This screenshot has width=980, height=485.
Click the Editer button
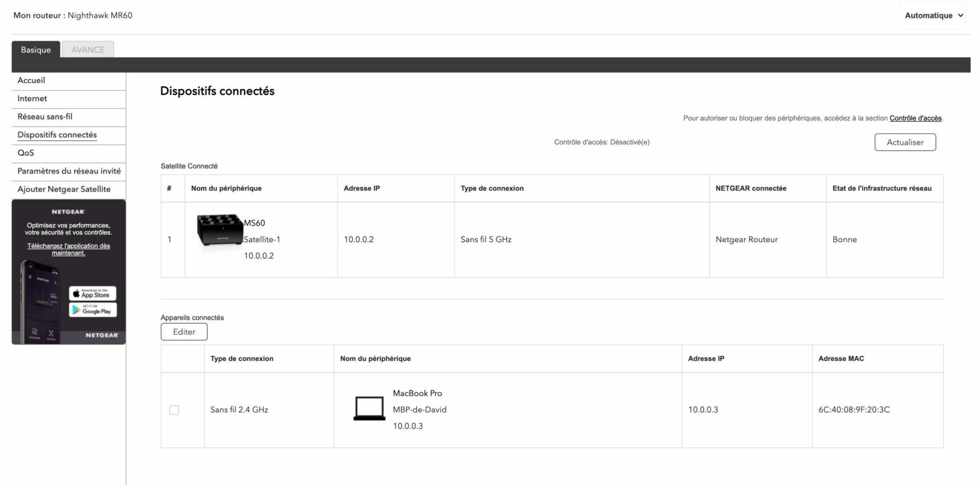click(184, 332)
